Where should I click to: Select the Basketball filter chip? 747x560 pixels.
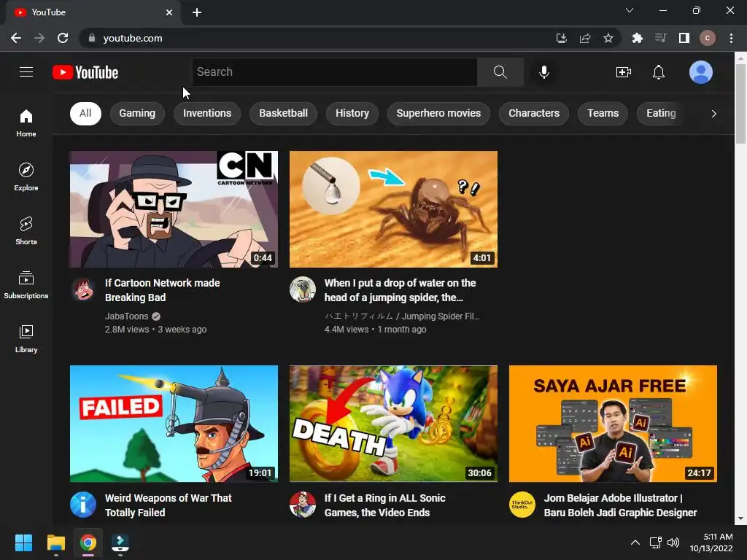(x=284, y=113)
